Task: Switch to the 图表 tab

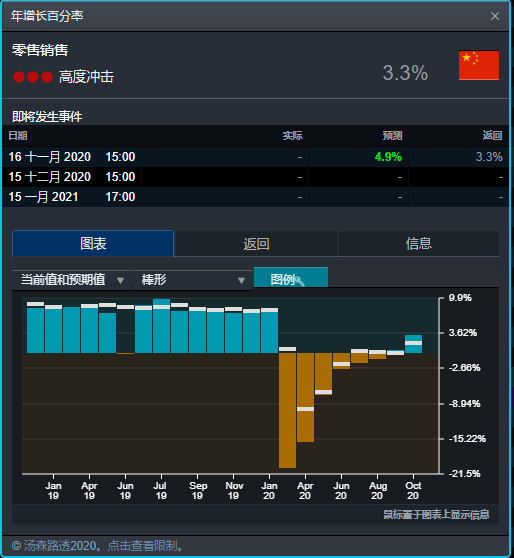Action: (93, 243)
